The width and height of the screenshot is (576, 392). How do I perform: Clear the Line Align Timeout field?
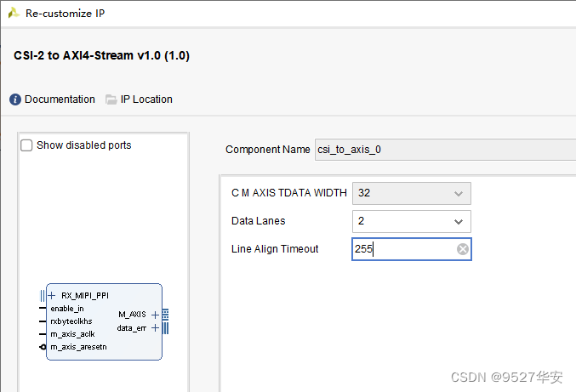pyautogui.click(x=462, y=249)
